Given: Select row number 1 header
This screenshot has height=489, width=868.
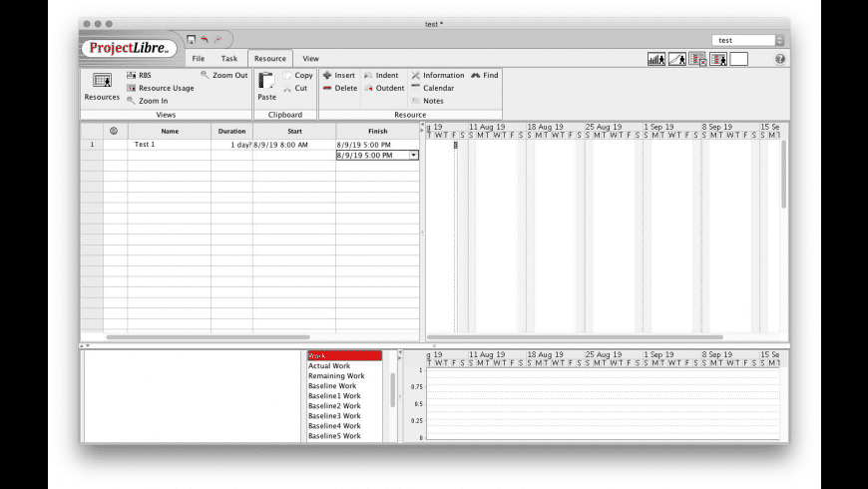Looking at the screenshot, I should click(92, 144).
